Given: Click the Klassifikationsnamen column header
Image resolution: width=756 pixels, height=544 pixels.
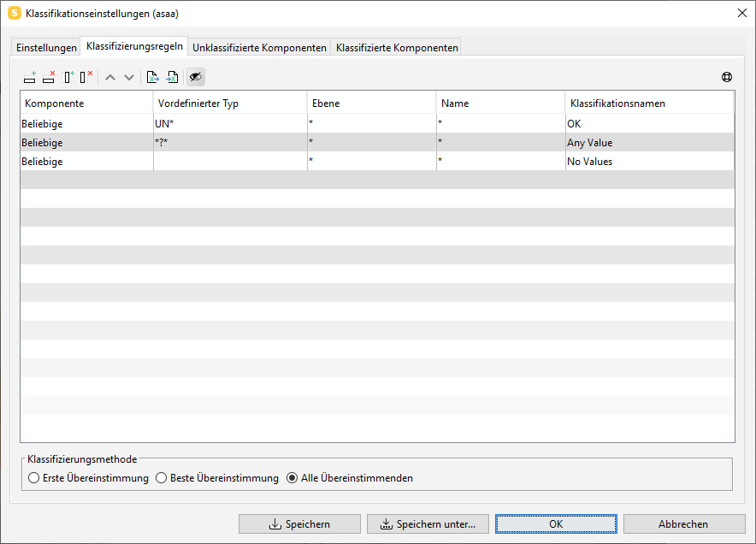Looking at the screenshot, I should [649, 103].
